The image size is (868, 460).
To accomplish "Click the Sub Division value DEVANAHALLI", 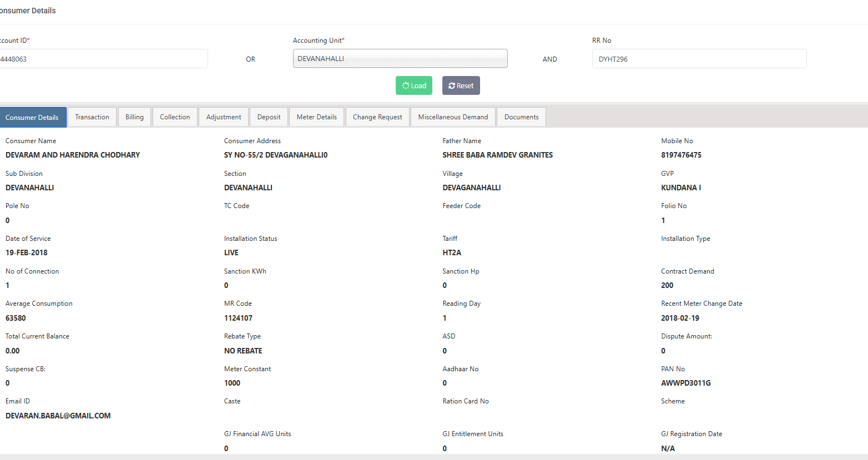I will [30, 188].
